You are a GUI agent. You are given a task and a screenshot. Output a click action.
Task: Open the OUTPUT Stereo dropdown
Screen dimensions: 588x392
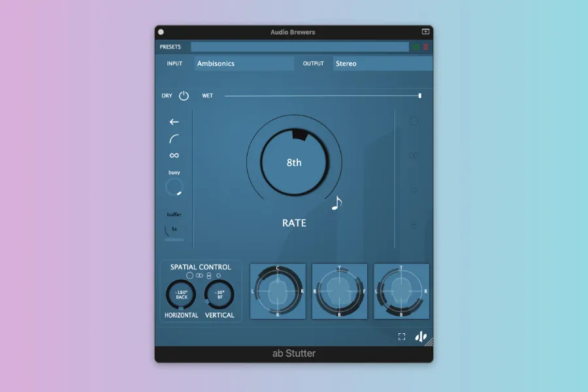(382, 63)
